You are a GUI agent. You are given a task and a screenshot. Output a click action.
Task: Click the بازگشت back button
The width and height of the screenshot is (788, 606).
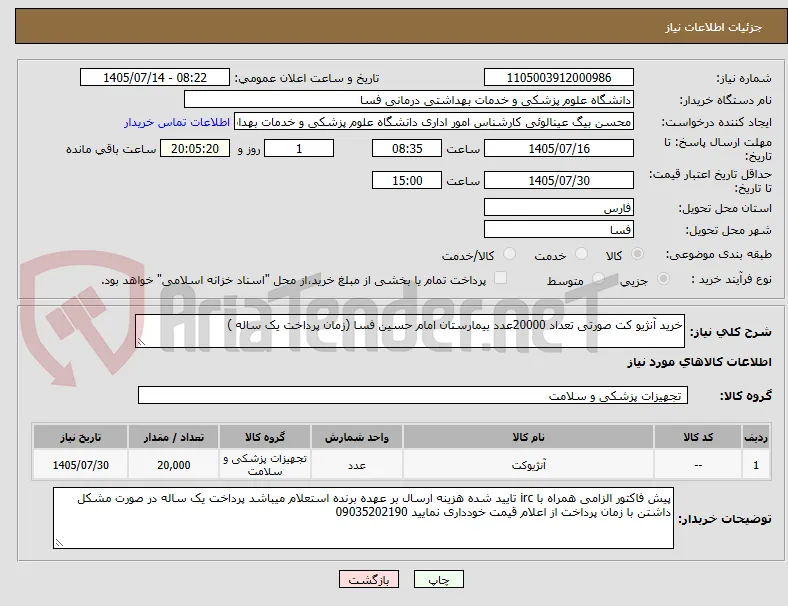click(x=369, y=579)
